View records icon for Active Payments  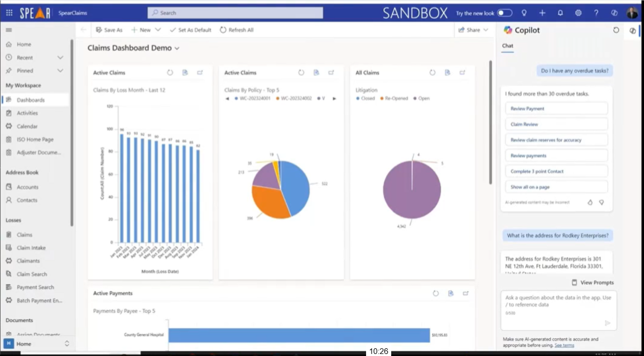coord(451,293)
